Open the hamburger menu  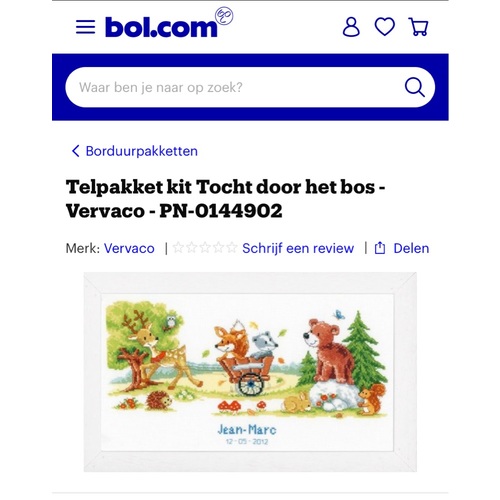85,27
